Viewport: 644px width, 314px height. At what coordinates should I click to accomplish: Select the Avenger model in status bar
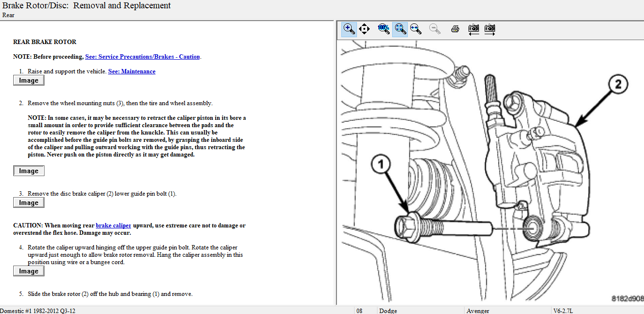[x=478, y=311]
